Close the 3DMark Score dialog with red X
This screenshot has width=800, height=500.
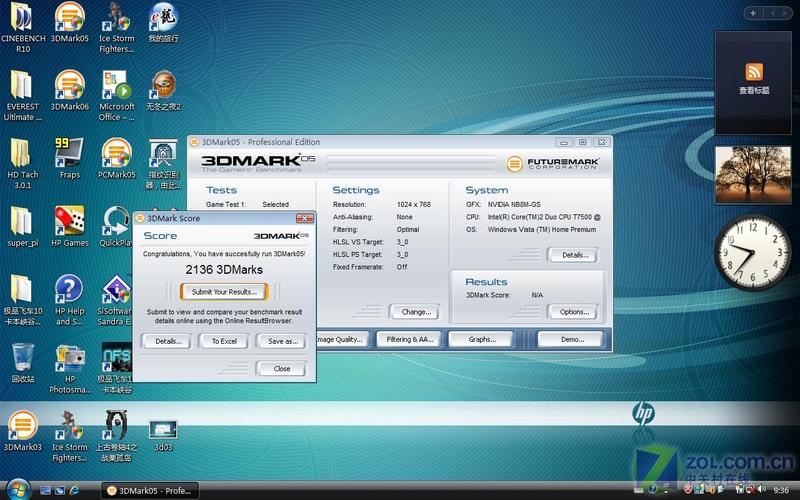click(x=305, y=218)
